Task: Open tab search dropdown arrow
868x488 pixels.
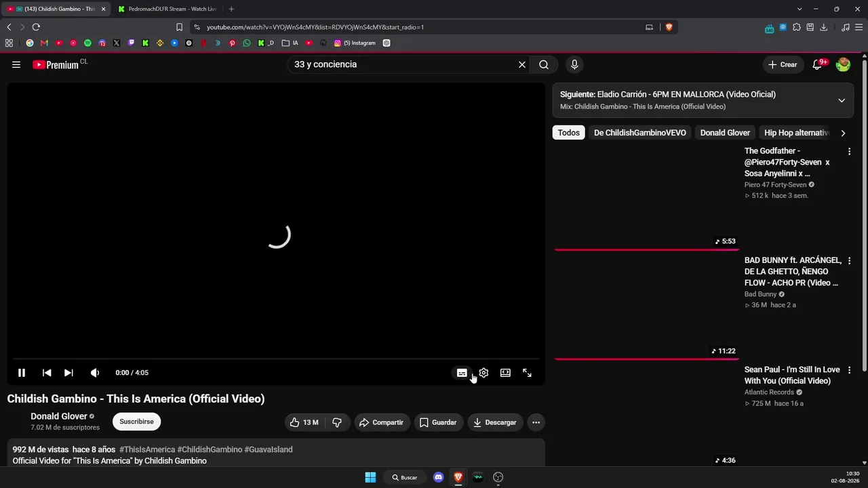Action: pyautogui.click(x=800, y=9)
